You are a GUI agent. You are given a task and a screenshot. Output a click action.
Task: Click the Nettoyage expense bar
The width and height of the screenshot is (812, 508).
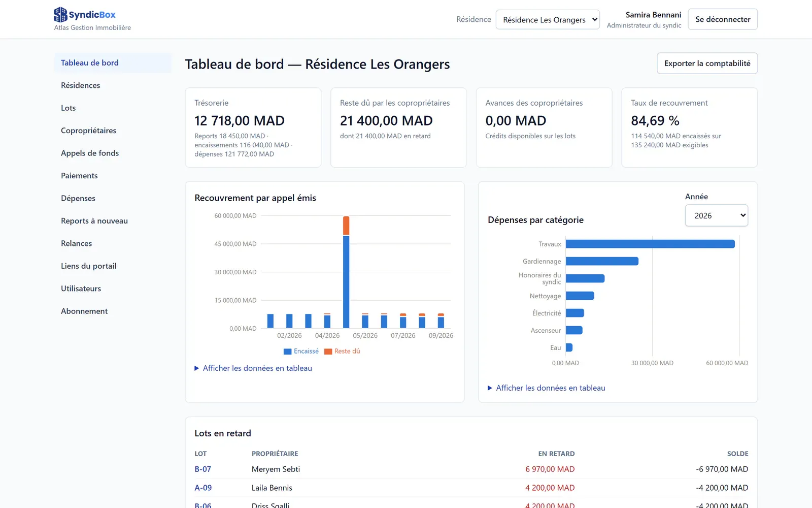(580, 296)
